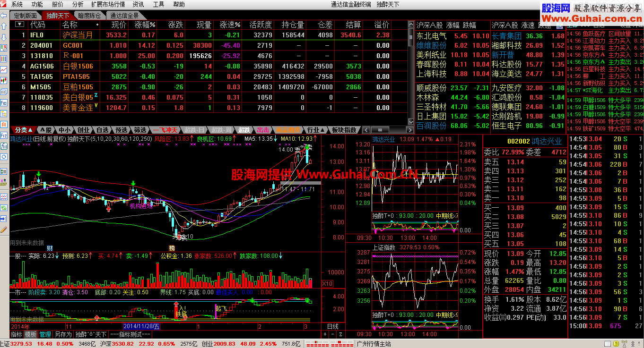Open the 工具 menu
The image size is (644, 348).
tap(159, 4)
